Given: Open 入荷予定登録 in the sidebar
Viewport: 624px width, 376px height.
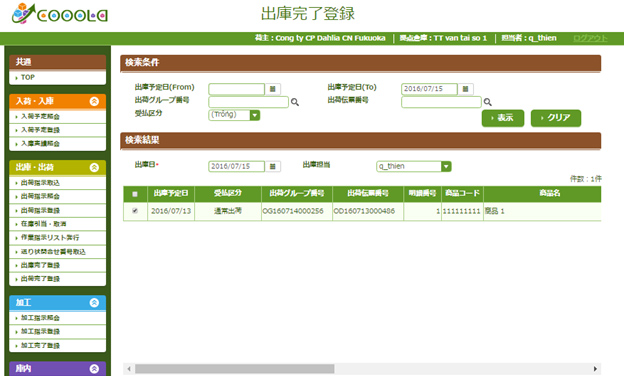Looking at the screenshot, I should (x=58, y=130).
